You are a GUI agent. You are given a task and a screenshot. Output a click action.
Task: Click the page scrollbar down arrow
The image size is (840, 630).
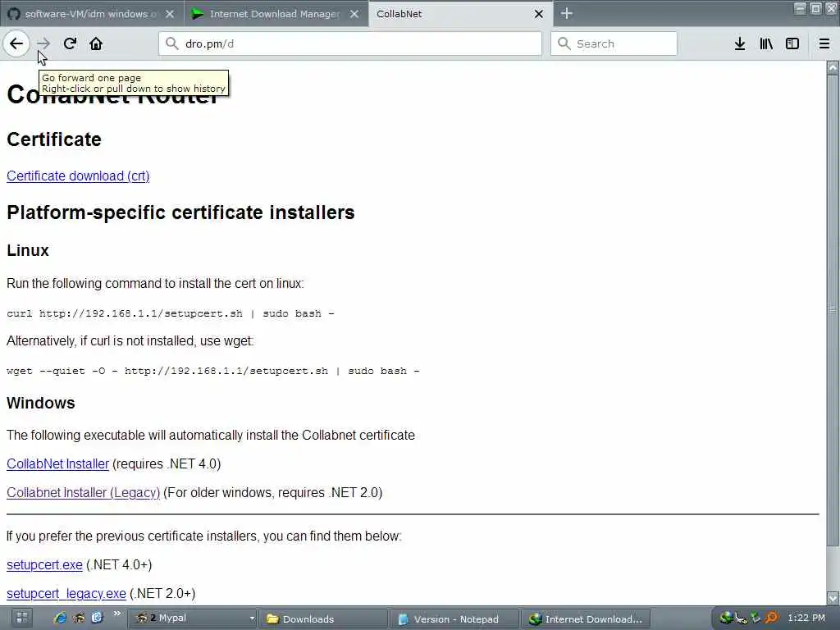[833, 597]
